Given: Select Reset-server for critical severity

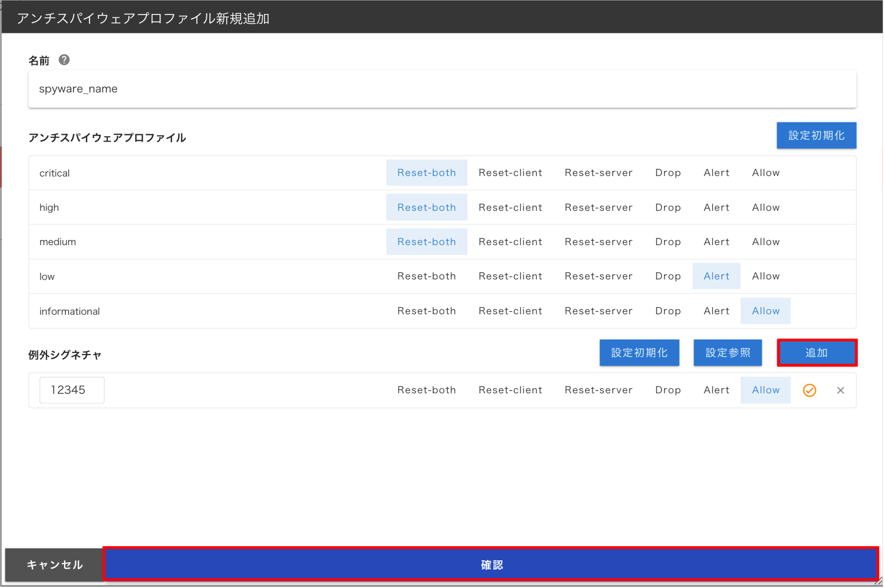Looking at the screenshot, I should (x=598, y=173).
